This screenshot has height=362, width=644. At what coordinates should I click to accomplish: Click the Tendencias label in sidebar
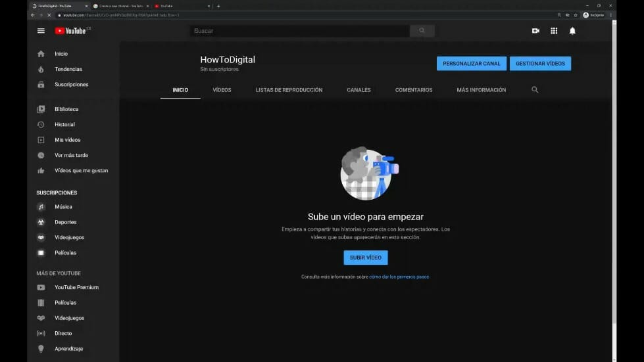[x=68, y=69]
